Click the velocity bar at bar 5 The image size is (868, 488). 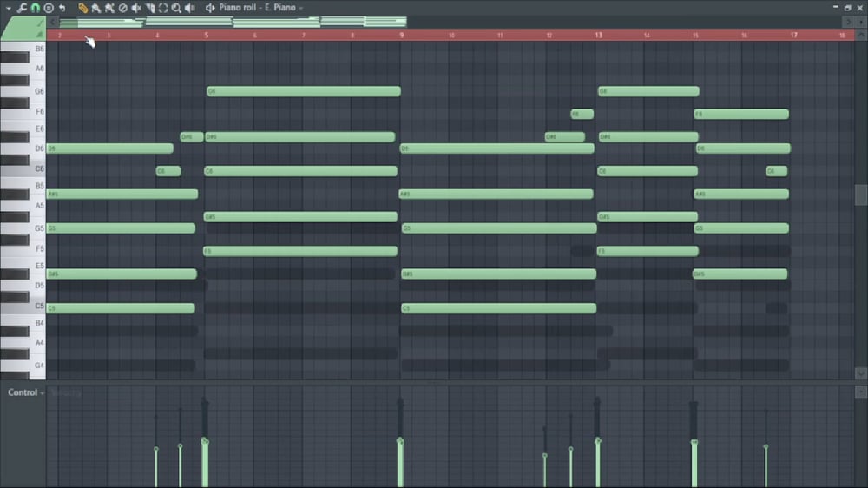pyautogui.click(x=205, y=463)
